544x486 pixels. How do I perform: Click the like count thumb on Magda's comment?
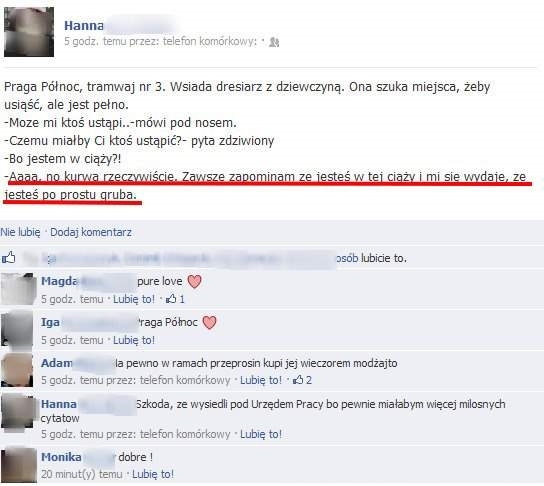point(171,299)
